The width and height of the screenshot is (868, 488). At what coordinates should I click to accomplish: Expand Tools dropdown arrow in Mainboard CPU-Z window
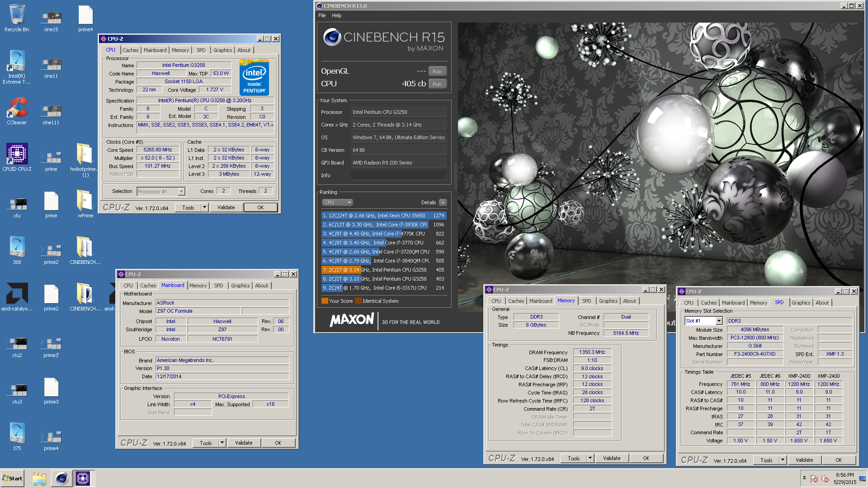coord(222,443)
